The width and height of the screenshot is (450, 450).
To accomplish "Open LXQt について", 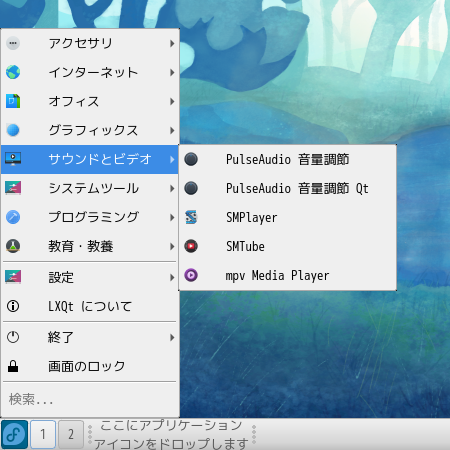I will pyautogui.click(x=90, y=306).
